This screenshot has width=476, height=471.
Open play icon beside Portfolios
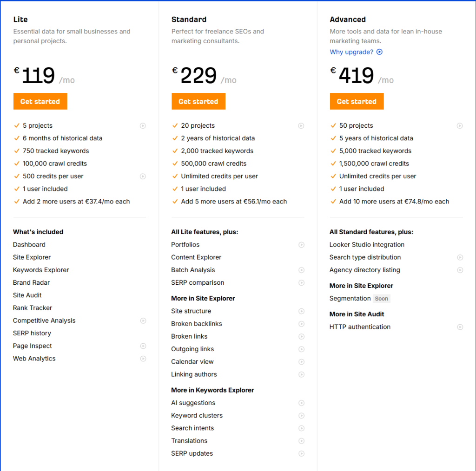[301, 245]
